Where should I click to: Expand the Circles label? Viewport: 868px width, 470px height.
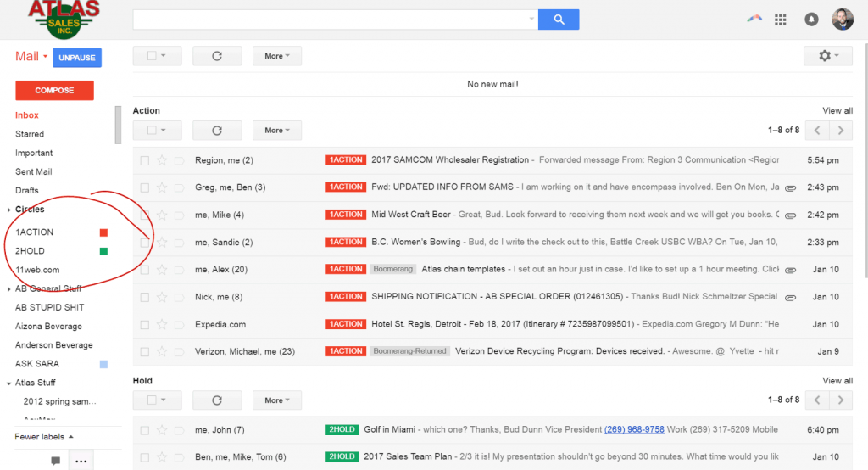8,210
